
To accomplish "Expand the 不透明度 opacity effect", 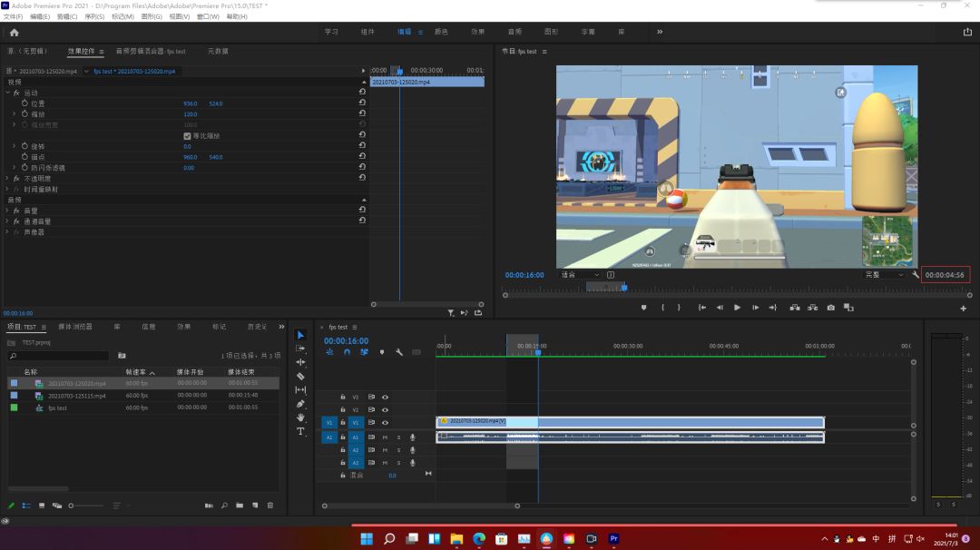I will [x=7, y=179].
